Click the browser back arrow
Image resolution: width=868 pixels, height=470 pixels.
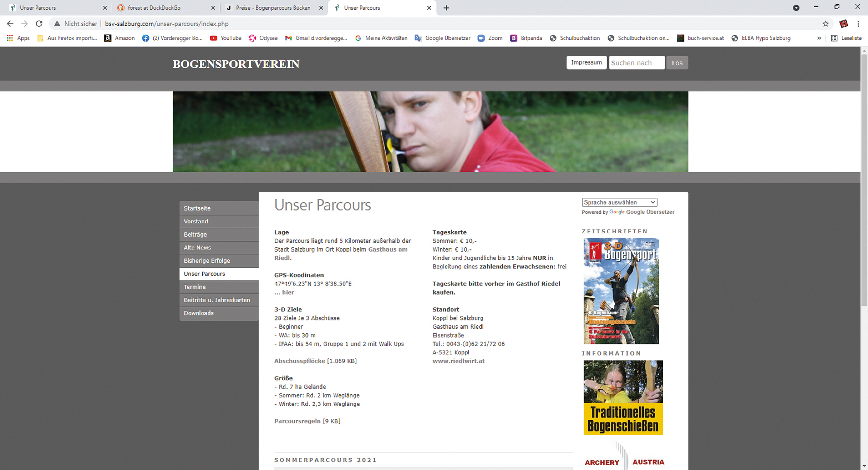point(10,23)
